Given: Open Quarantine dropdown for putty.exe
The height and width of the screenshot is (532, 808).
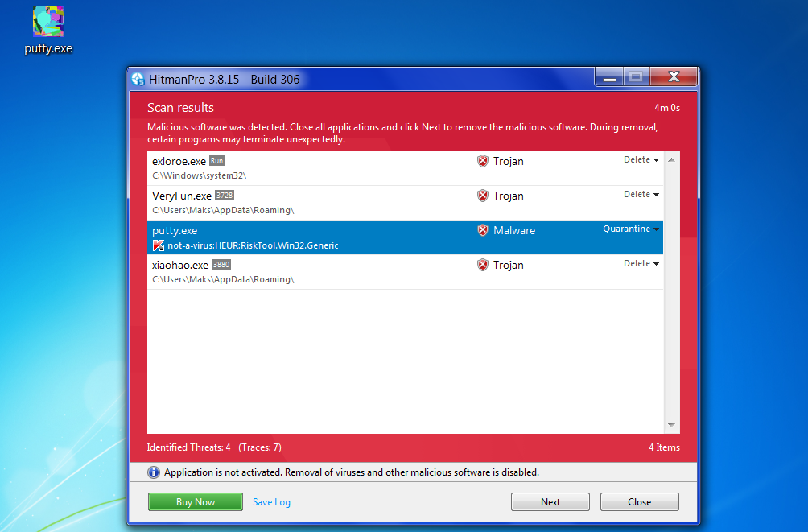Looking at the screenshot, I should [631, 229].
